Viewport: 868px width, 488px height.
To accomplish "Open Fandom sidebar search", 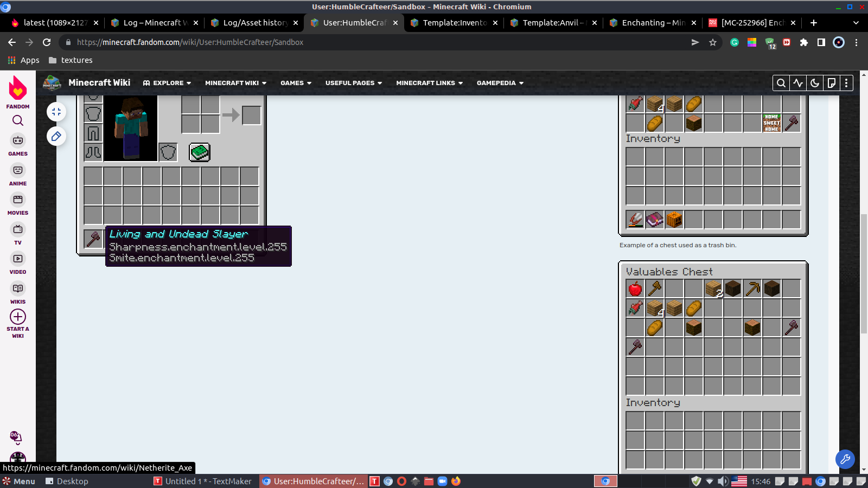I will (x=18, y=120).
